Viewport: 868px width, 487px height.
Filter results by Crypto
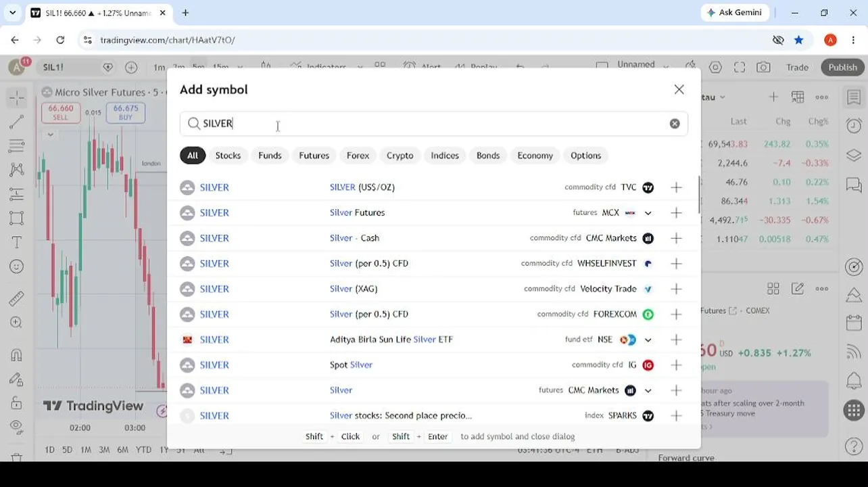click(x=400, y=156)
